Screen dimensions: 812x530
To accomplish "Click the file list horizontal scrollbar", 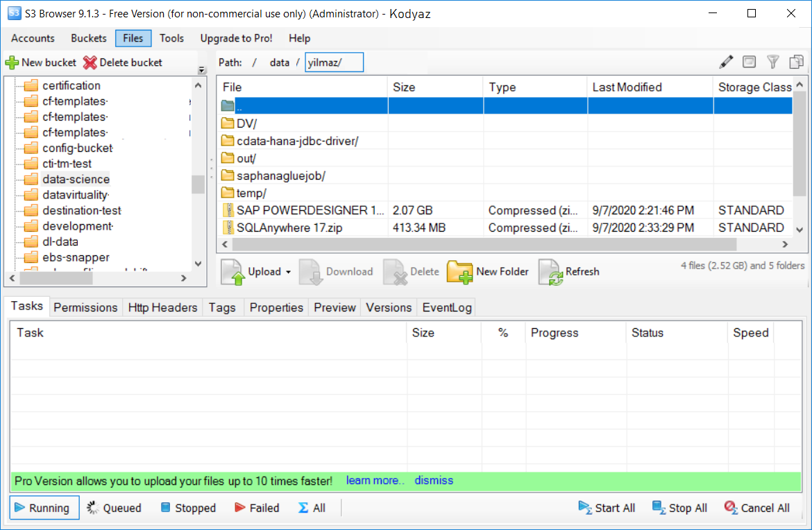I will (x=484, y=243).
